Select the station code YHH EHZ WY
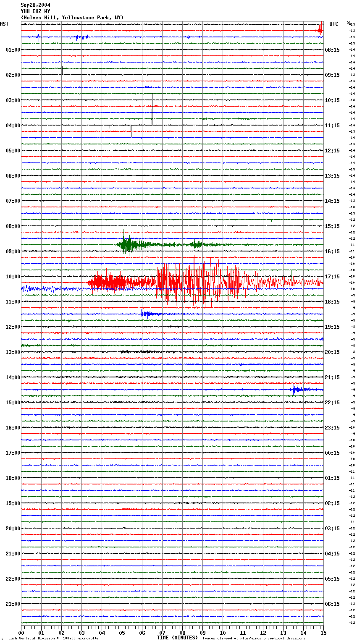This screenshot has width=357, height=644. [x=36, y=11]
